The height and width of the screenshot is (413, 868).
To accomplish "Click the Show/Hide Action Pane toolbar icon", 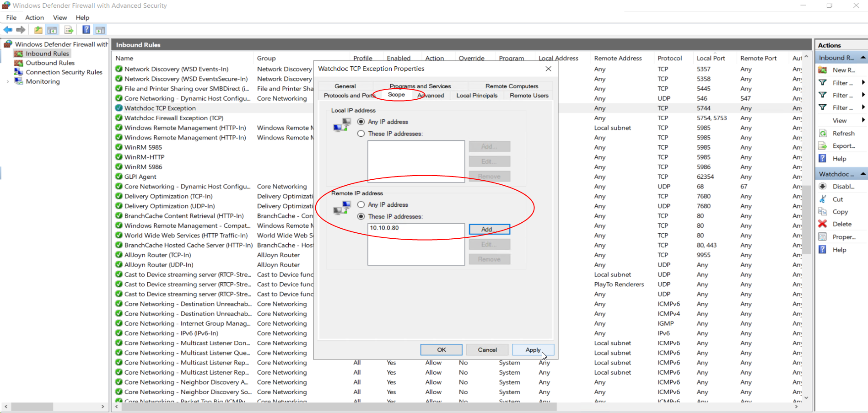I will click(100, 30).
